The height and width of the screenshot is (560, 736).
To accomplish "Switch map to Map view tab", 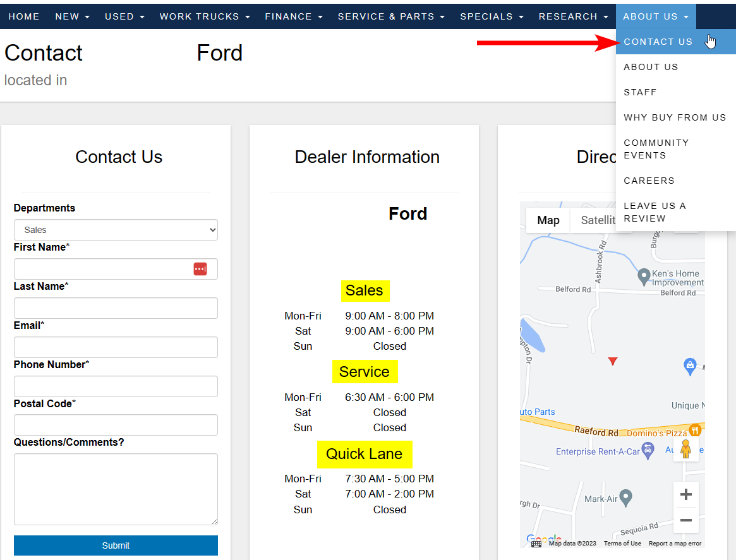I will click(548, 220).
